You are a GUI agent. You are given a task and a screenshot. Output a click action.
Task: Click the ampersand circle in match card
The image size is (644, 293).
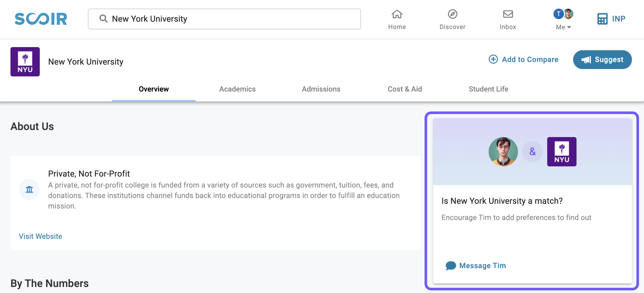coord(533,152)
